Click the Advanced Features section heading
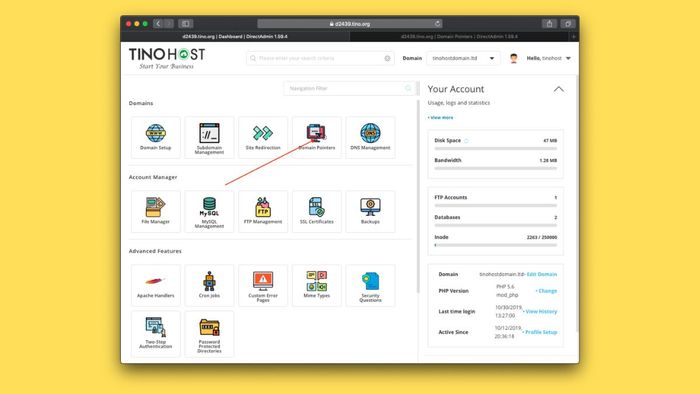The height and width of the screenshot is (394, 700). (155, 251)
